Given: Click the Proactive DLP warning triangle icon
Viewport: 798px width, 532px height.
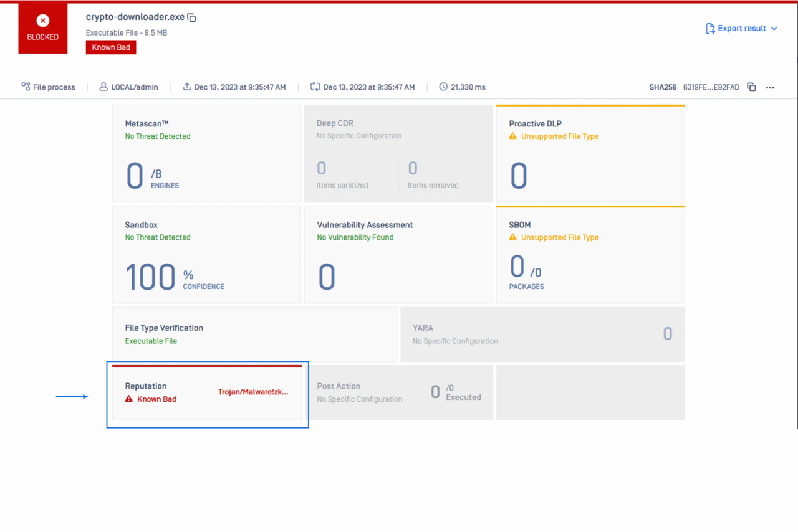Looking at the screenshot, I should [x=513, y=136].
